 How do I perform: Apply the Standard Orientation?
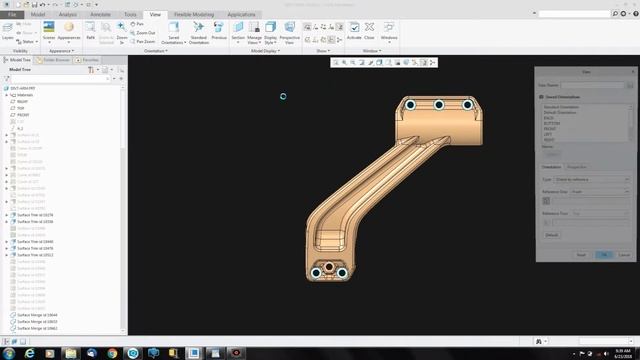(x=199, y=33)
